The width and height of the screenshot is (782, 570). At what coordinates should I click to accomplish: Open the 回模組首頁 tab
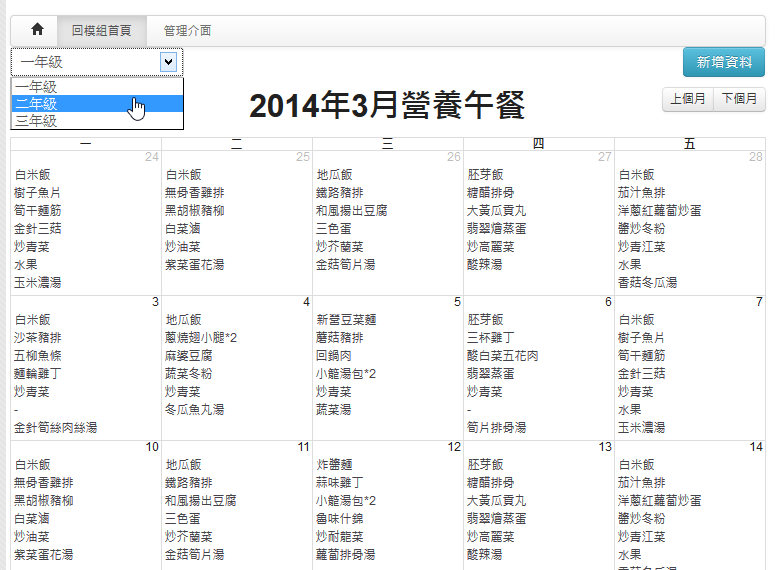[101, 31]
